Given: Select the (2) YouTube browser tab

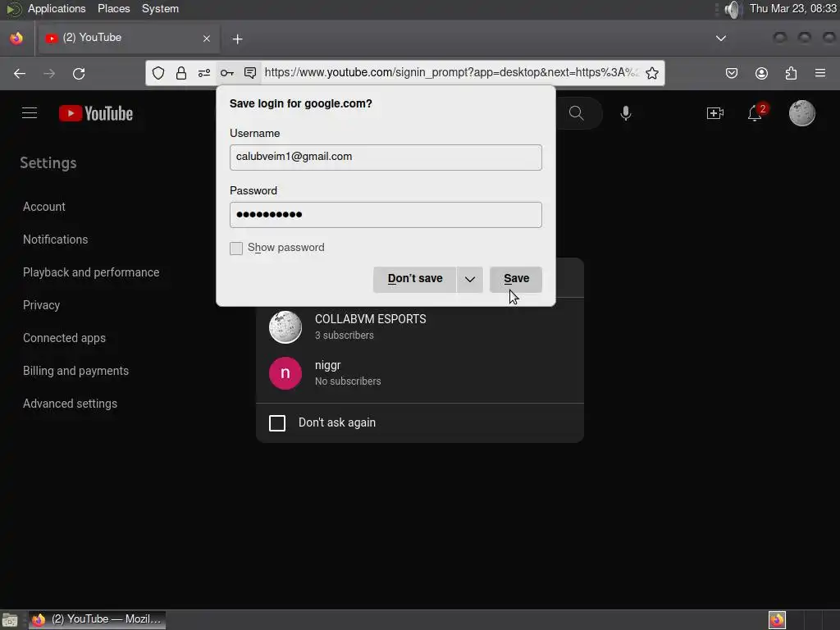Looking at the screenshot, I should [127, 38].
